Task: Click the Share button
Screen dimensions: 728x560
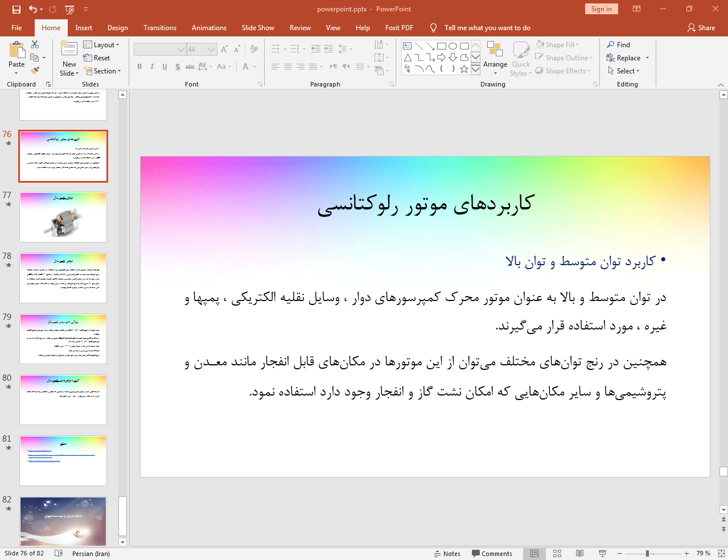Action: 701,27
